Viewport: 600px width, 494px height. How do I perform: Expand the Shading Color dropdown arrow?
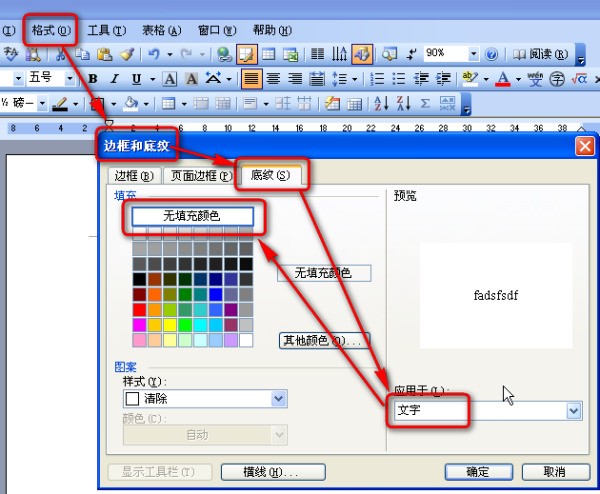(x=146, y=104)
